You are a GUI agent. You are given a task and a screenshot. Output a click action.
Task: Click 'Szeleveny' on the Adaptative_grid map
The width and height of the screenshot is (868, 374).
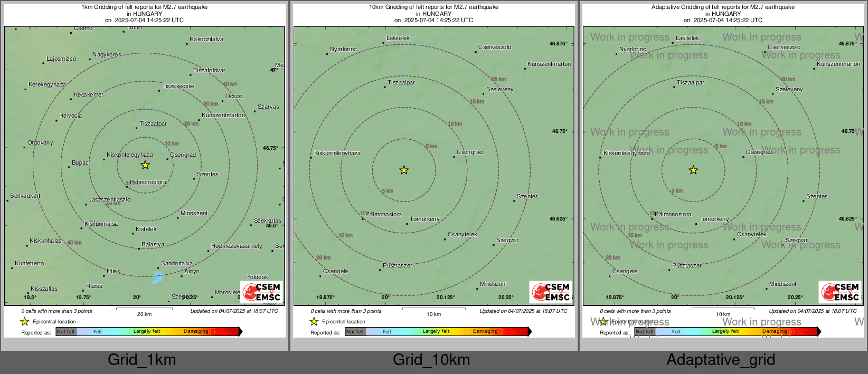[x=789, y=90]
